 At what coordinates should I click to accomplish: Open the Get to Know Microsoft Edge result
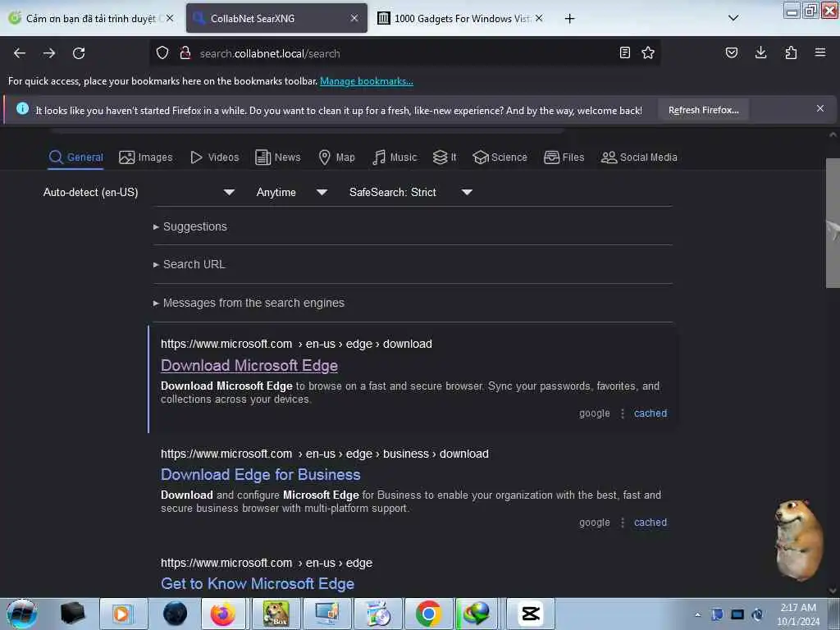click(x=257, y=584)
